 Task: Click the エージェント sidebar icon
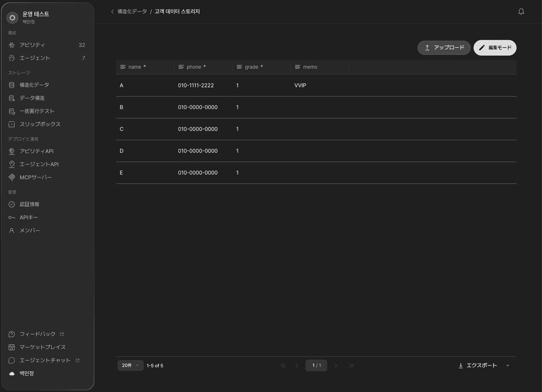12,58
